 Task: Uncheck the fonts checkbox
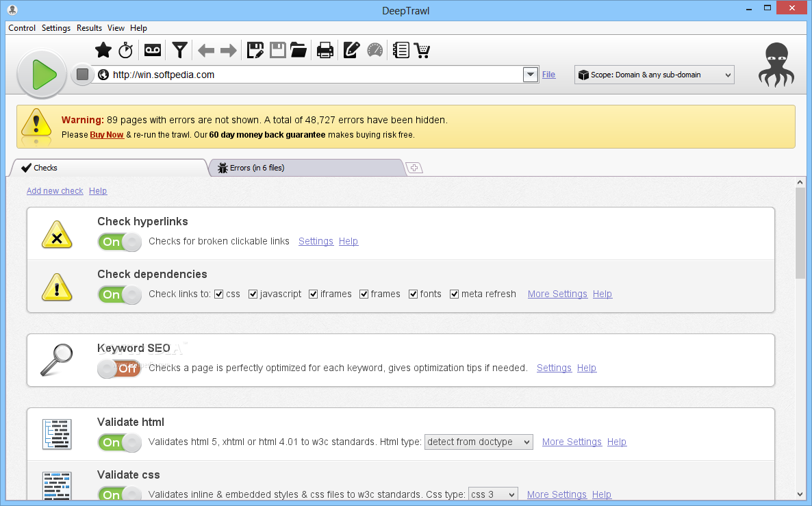click(414, 294)
